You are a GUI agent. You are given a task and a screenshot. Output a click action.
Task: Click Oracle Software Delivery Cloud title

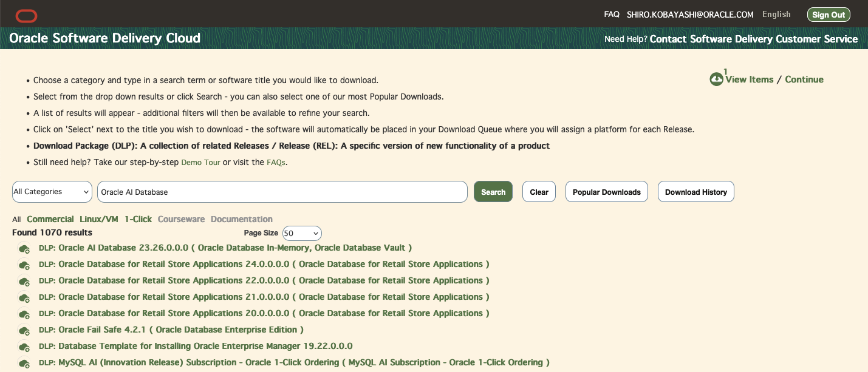point(105,38)
